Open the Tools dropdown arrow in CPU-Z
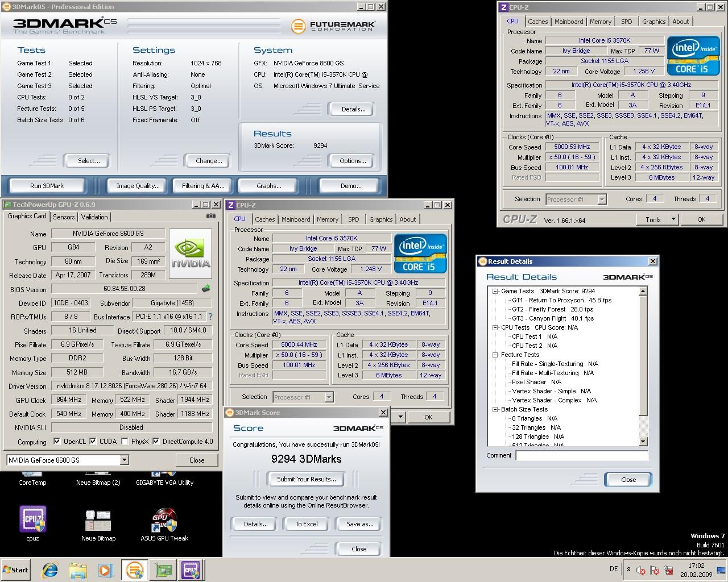Image resolution: width=728 pixels, height=582 pixels. point(673,219)
